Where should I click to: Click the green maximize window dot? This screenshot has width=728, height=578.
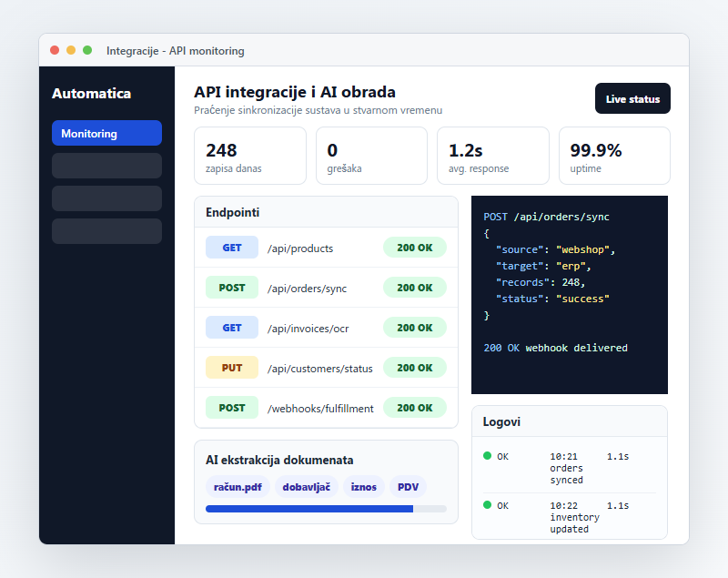(87, 50)
